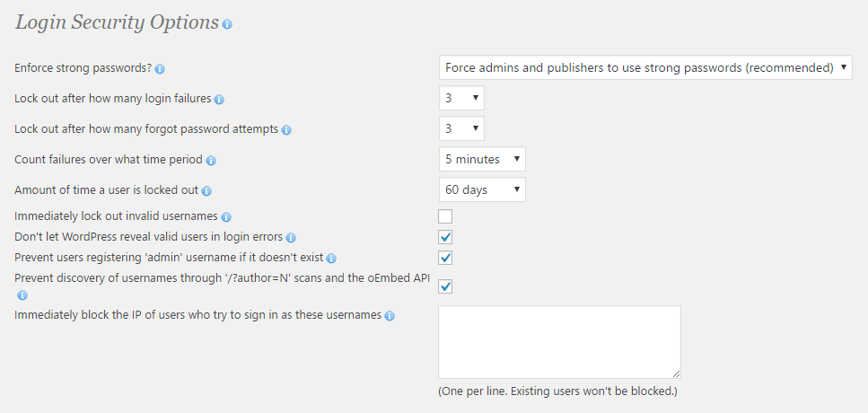Click info icon for forgot password attempts
Image resolution: width=868 pixels, height=413 pixels.
point(286,129)
